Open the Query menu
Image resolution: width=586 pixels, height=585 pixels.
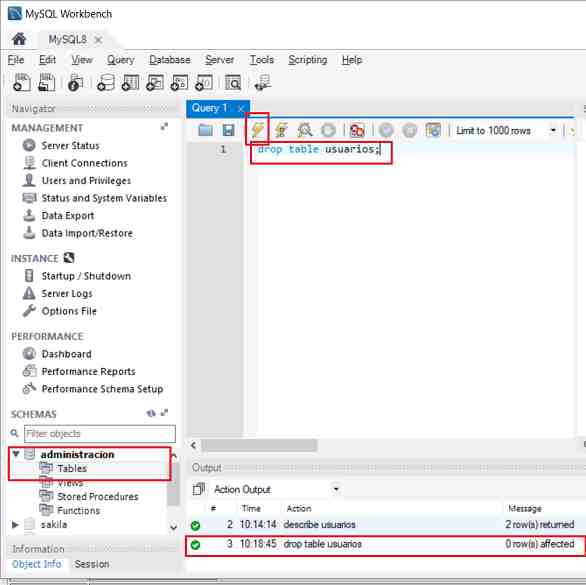[x=120, y=60]
